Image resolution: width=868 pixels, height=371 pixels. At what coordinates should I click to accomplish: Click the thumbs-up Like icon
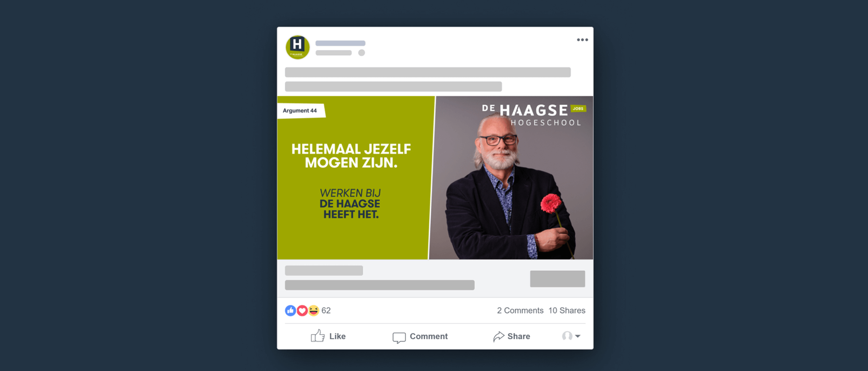coord(317,336)
